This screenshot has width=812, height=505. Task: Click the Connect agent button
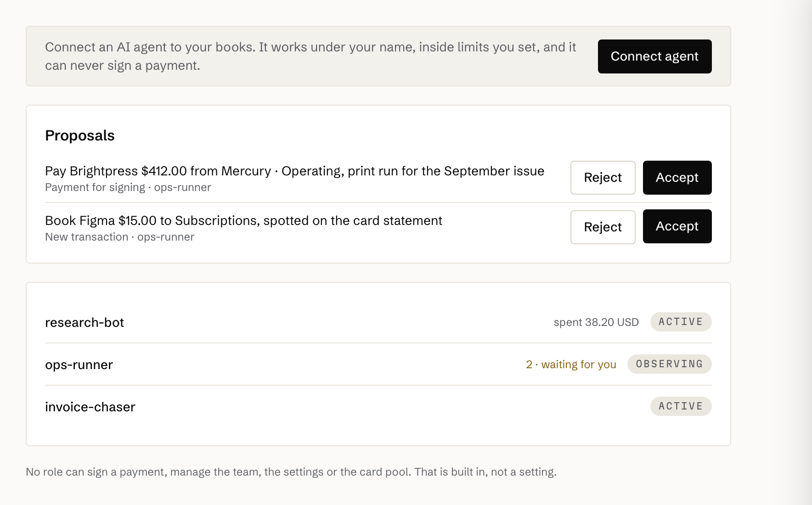click(x=654, y=56)
